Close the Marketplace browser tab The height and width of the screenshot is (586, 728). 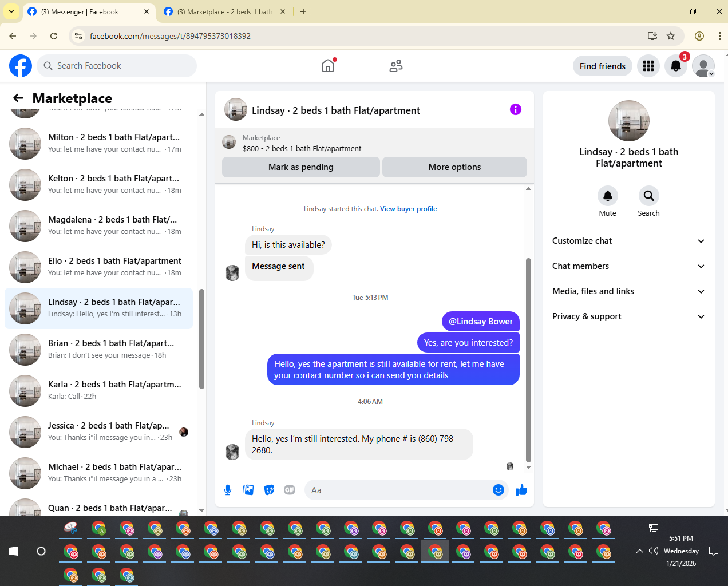[283, 11]
